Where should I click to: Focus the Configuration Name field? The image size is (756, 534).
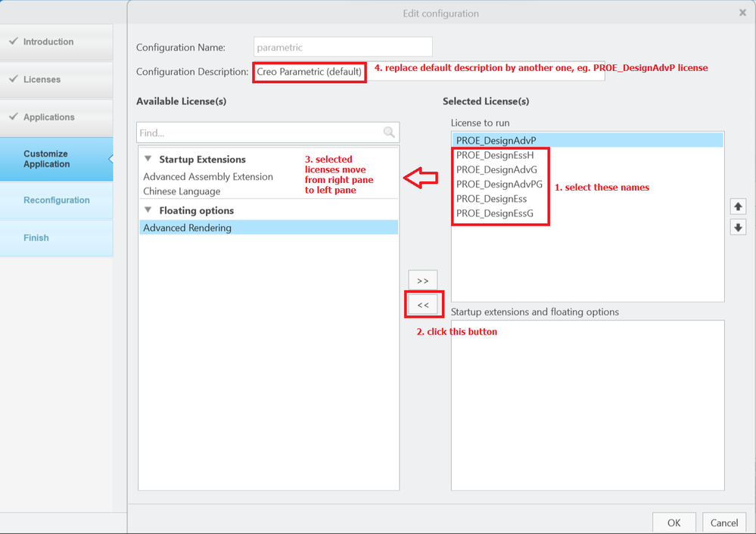[343, 47]
